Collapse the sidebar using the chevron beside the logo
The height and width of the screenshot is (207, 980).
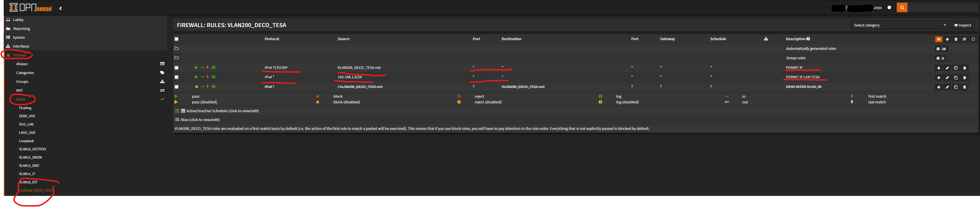coord(60,8)
